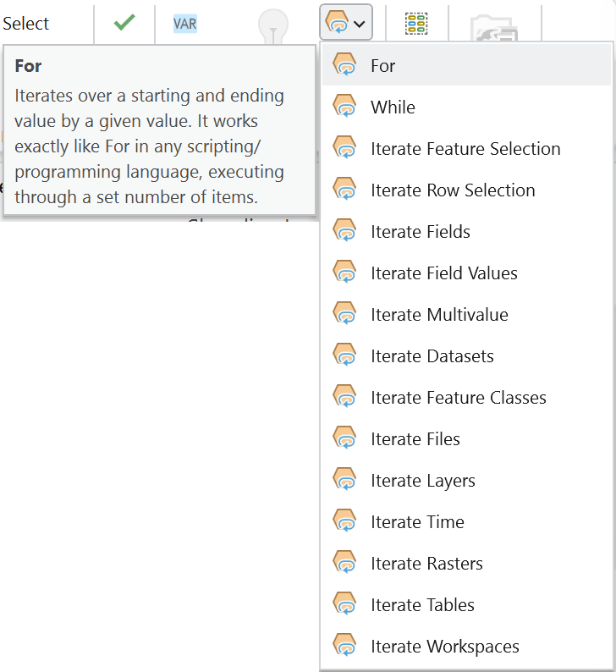Click the Select tool button
Viewport: 616px width, 672px height.
25,24
